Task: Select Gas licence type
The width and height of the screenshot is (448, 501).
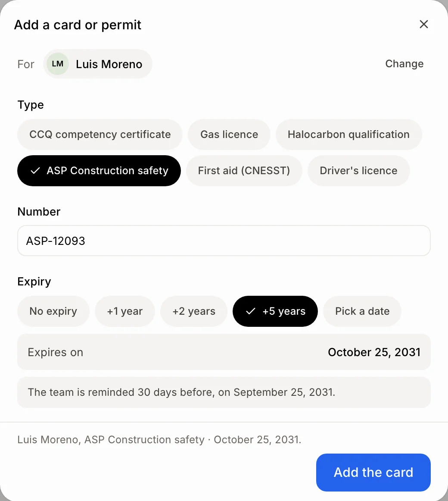Action: pyautogui.click(x=229, y=135)
